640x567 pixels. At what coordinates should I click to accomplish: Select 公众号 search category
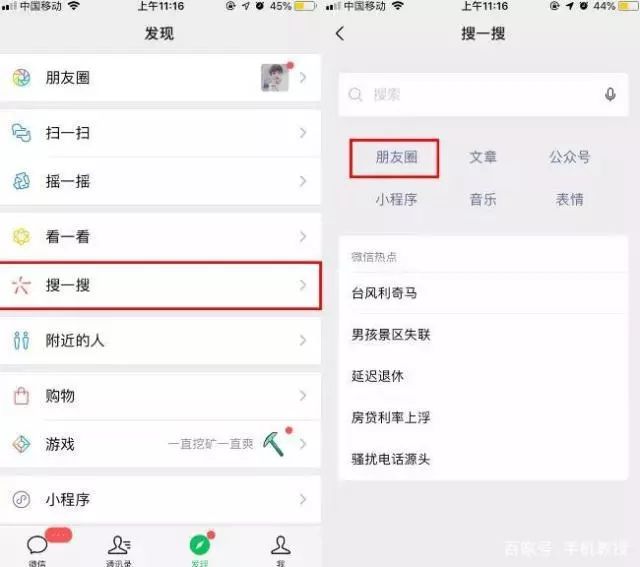point(569,157)
